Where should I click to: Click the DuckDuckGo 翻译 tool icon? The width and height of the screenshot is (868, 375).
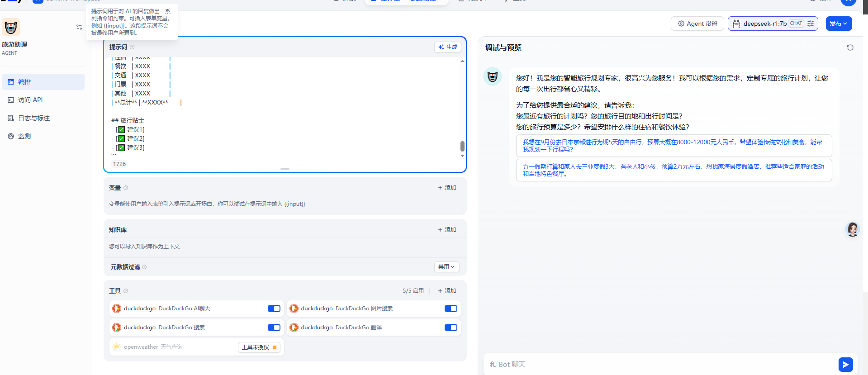[294, 328]
